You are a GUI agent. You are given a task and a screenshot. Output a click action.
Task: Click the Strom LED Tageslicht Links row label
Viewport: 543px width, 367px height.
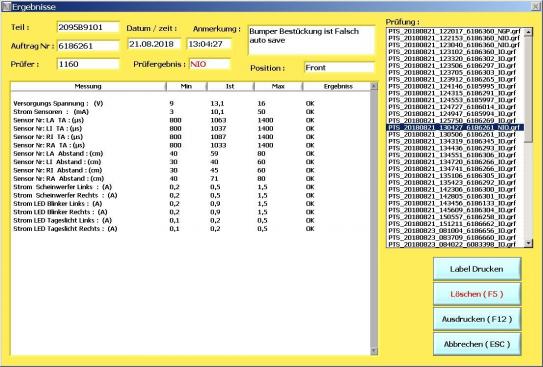coord(63,220)
